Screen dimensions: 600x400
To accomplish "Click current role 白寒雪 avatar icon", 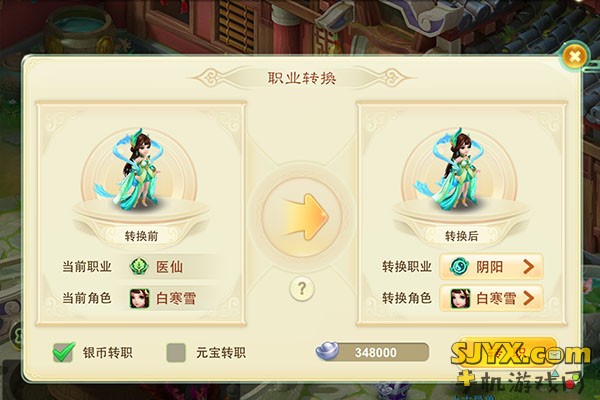I will [x=140, y=298].
